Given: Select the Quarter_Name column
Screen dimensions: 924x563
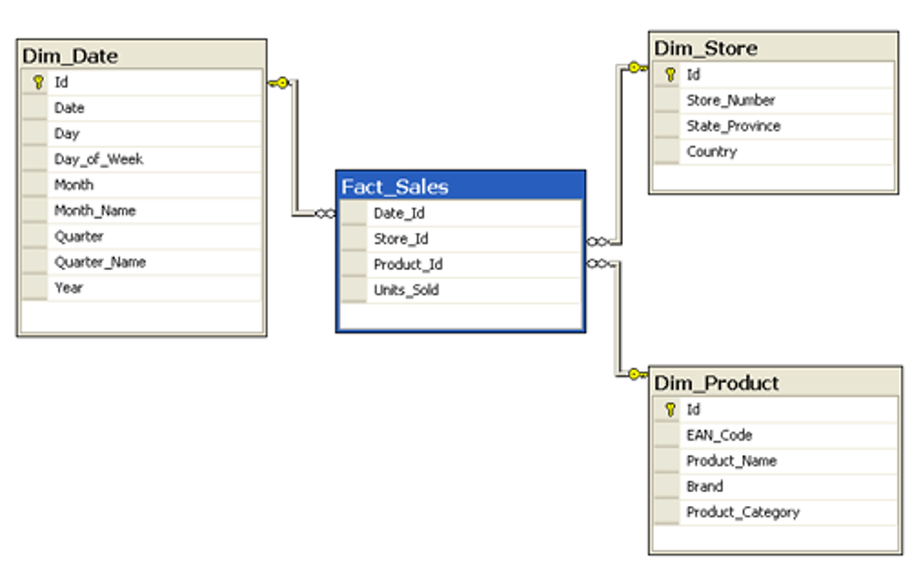Looking at the screenshot, I should (x=141, y=262).
